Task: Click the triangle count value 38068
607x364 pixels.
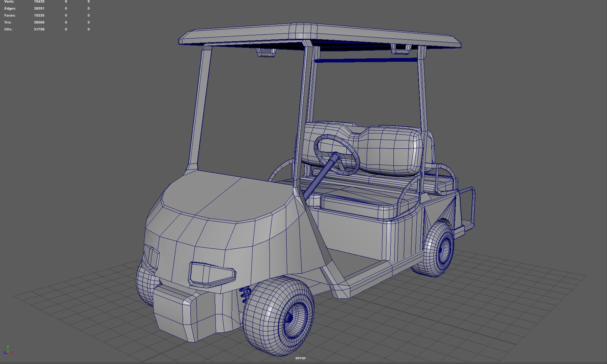Action: coord(39,22)
